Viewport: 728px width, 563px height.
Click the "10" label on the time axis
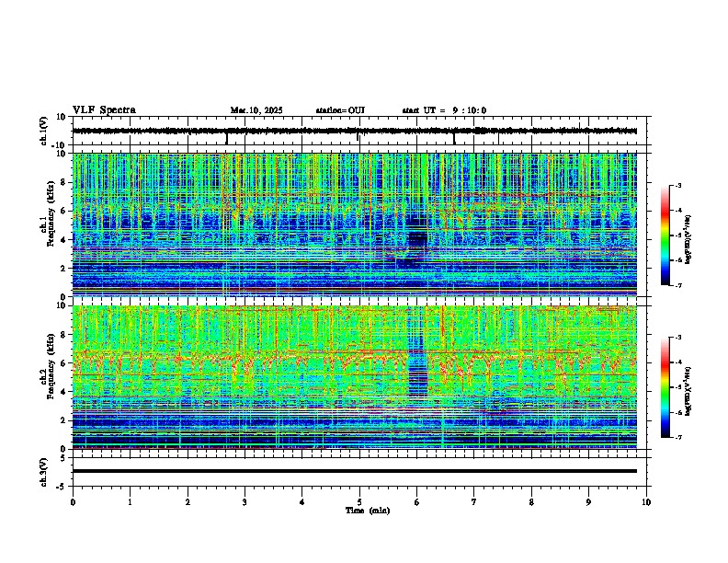646,502
